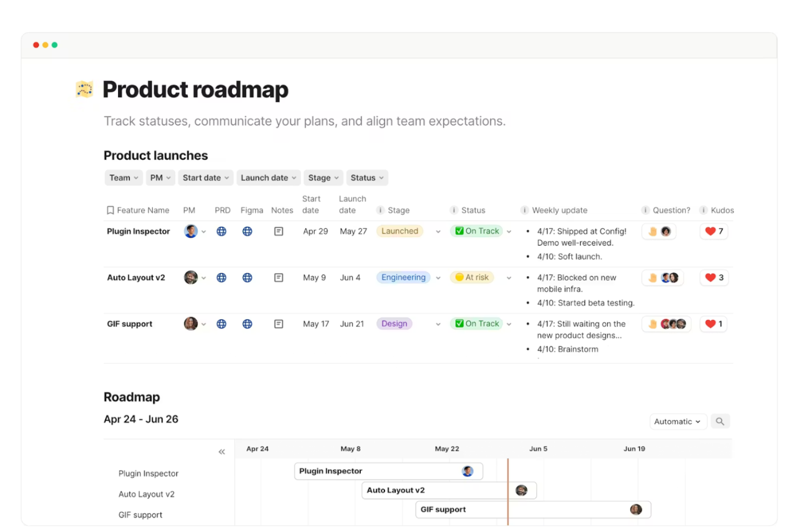Viewport: 798px width, 532px height.
Task: Select Plugin Inspector in roadmap sidebar list
Action: (148, 473)
